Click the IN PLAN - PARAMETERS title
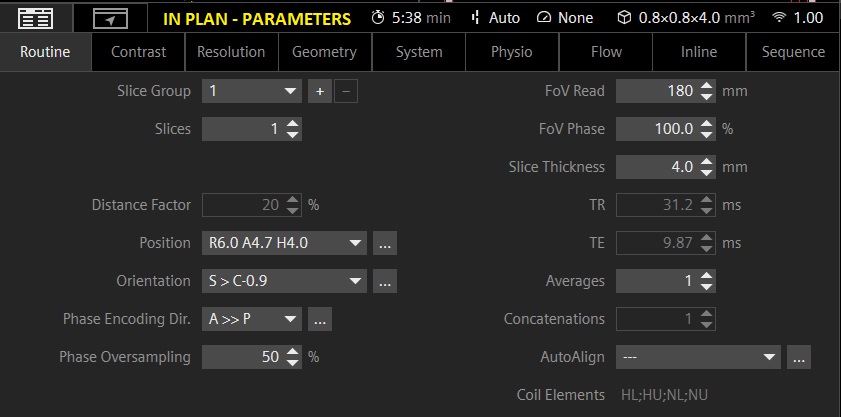 (x=257, y=19)
